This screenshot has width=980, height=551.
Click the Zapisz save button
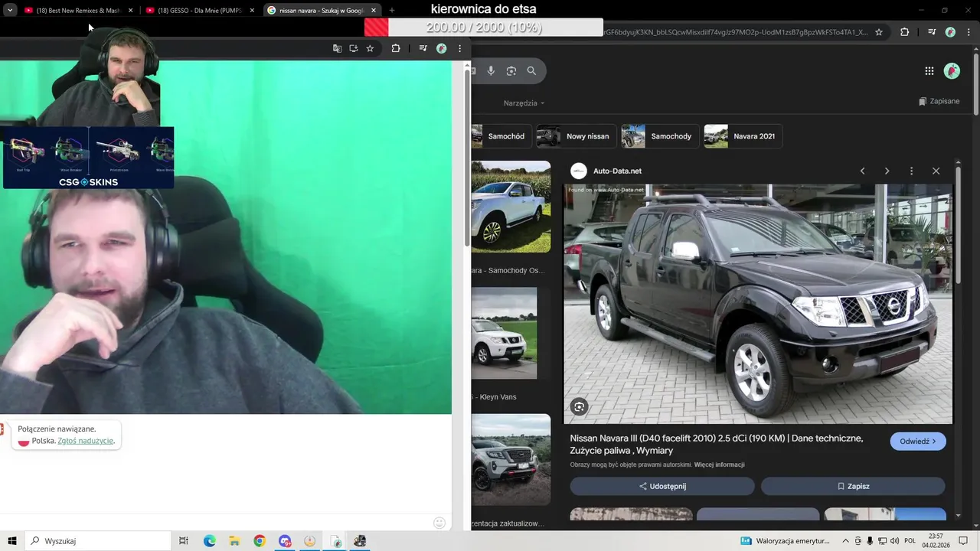(x=853, y=486)
